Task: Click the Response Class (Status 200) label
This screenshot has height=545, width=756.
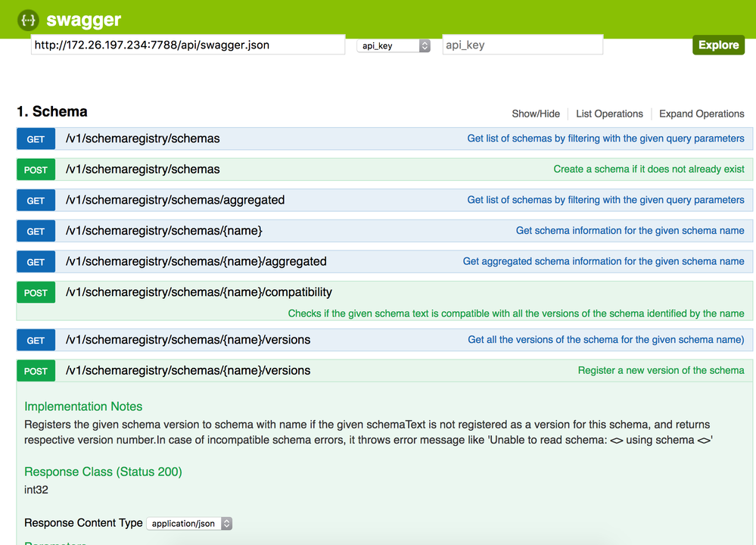Action: click(104, 471)
